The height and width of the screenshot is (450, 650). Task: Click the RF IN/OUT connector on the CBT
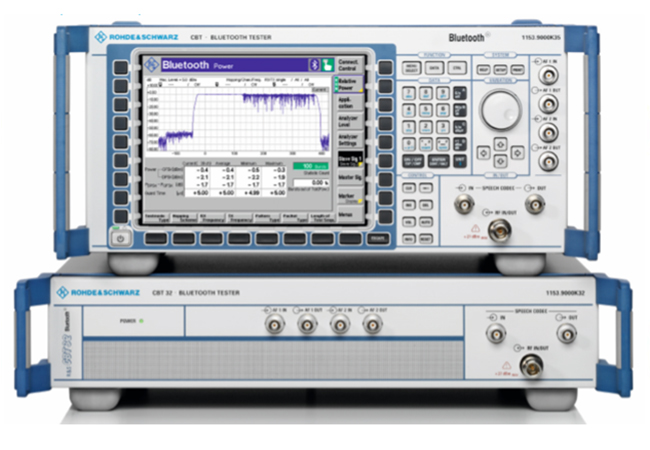(x=500, y=230)
